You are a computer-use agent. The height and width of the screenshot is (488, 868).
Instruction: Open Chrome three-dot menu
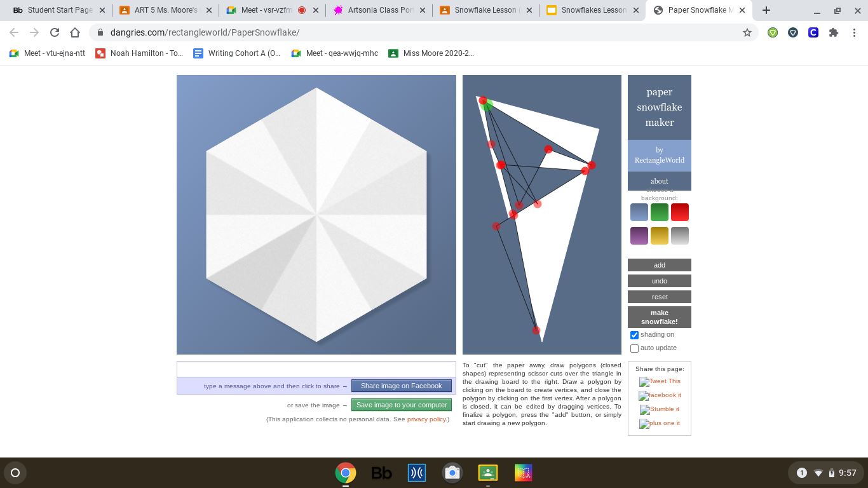pyautogui.click(x=854, y=32)
